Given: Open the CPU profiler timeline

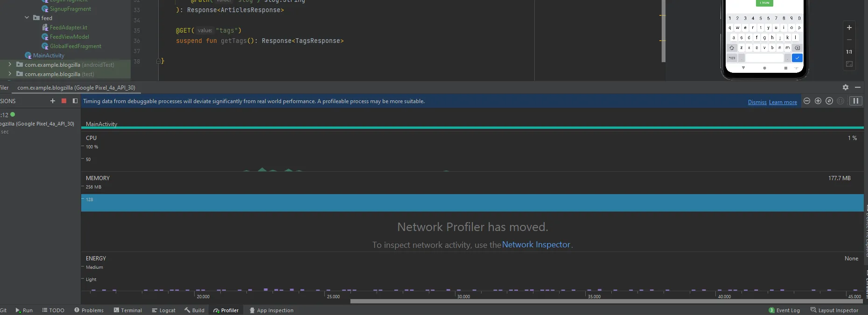Looking at the screenshot, I should tap(472, 152).
